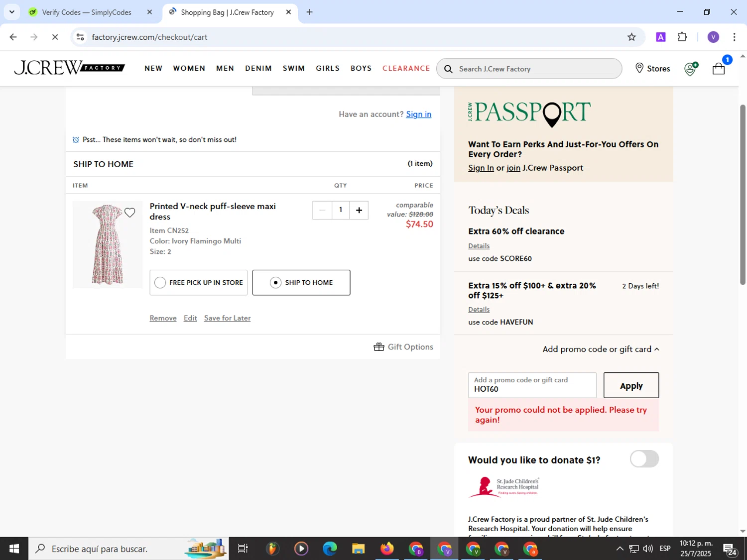
Task: Open notification center icon
Action: click(731, 550)
